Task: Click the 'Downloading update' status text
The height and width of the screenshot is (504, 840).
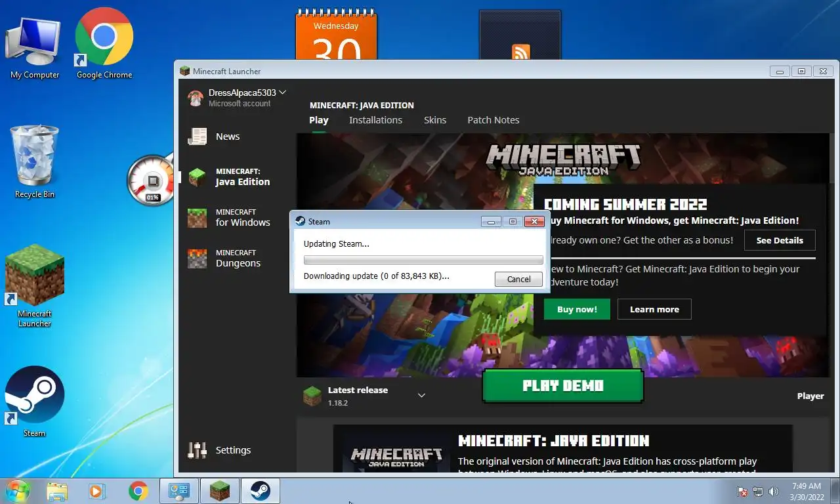Action: pos(376,276)
